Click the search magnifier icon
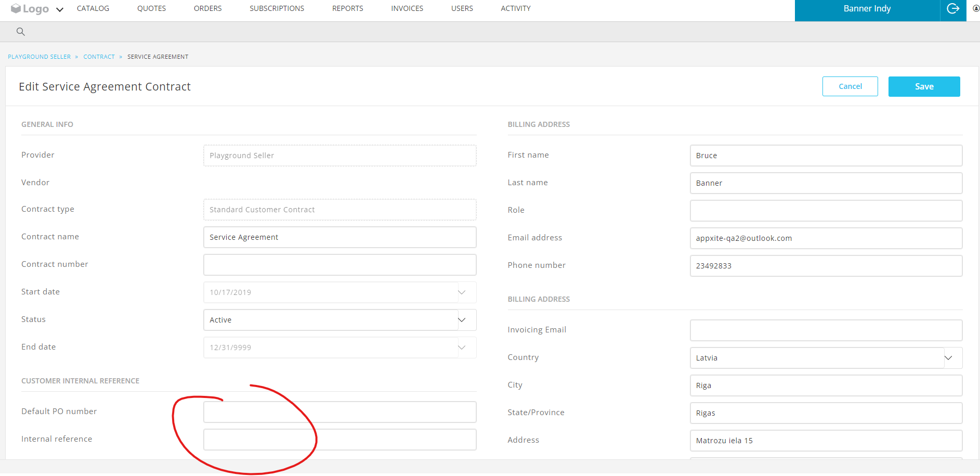 click(x=21, y=32)
